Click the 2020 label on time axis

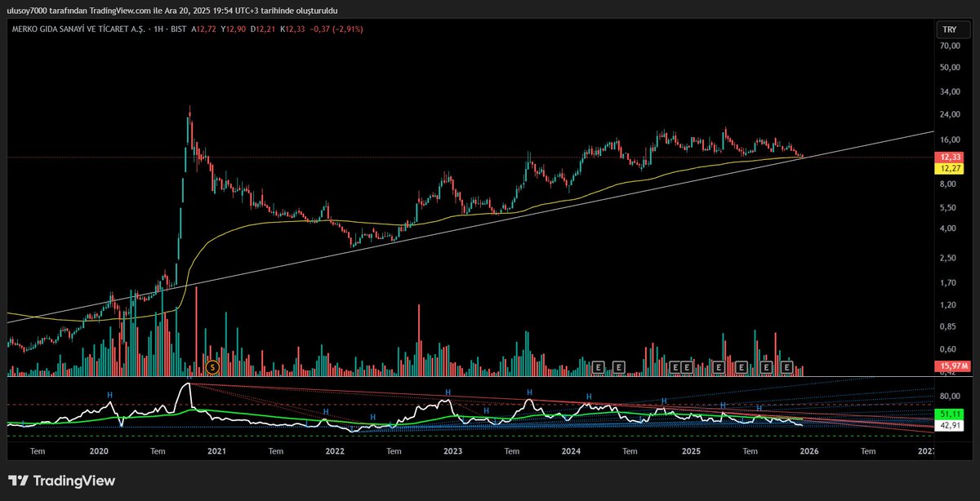(99, 450)
